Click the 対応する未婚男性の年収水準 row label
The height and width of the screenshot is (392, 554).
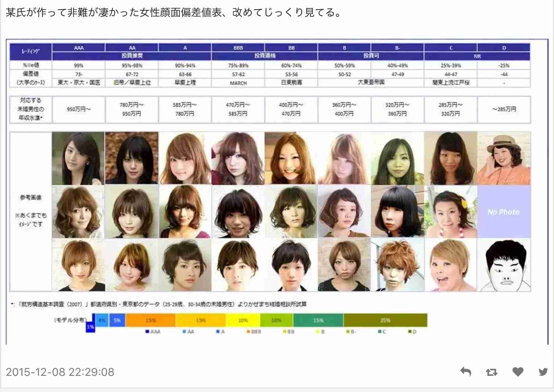pos(31,109)
